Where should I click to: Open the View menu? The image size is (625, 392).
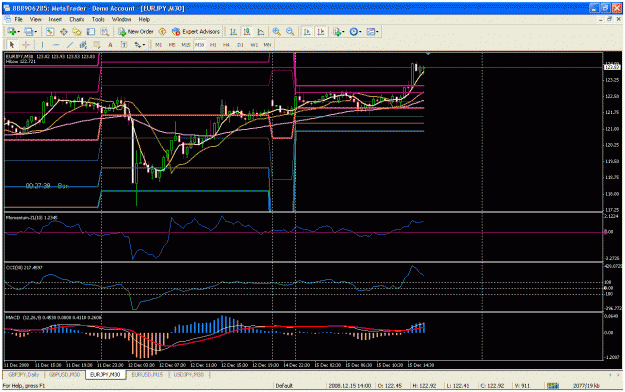[35, 19]
